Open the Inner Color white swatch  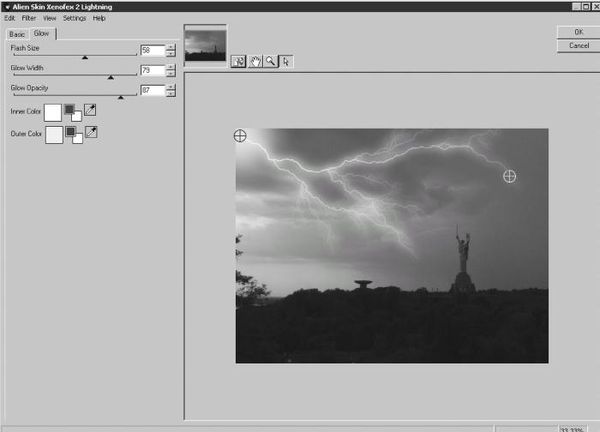(x=52, y=112)
